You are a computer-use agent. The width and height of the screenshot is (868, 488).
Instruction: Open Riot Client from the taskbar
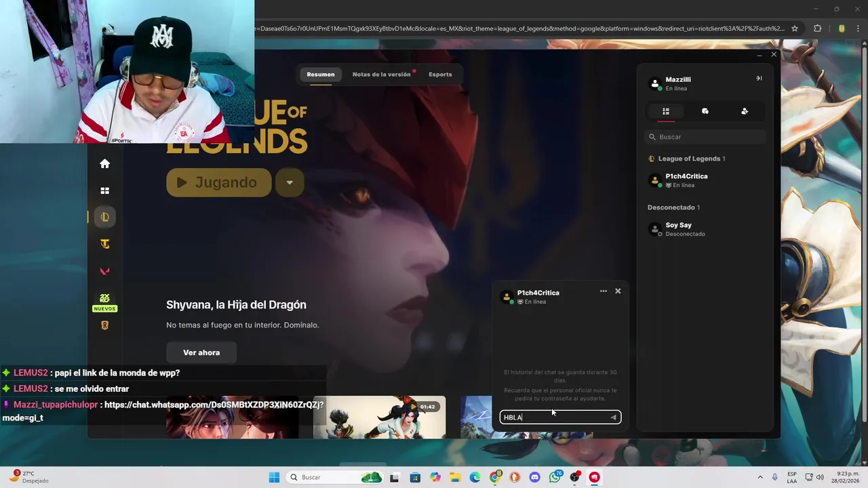click(595, 478)
